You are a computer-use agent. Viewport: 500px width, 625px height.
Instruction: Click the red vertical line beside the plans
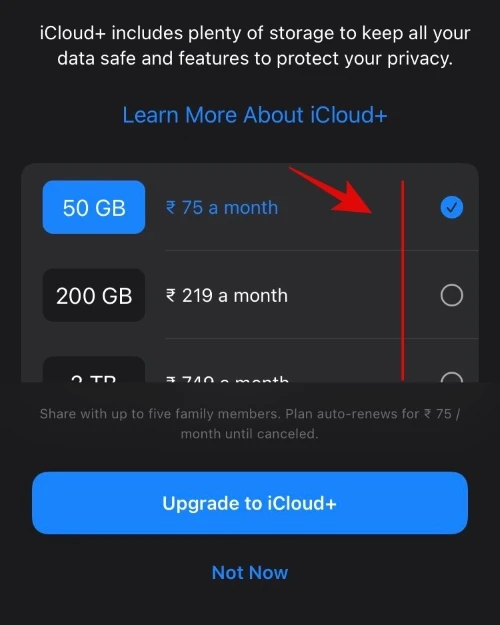pyautogui.click(x=403, y=281)
